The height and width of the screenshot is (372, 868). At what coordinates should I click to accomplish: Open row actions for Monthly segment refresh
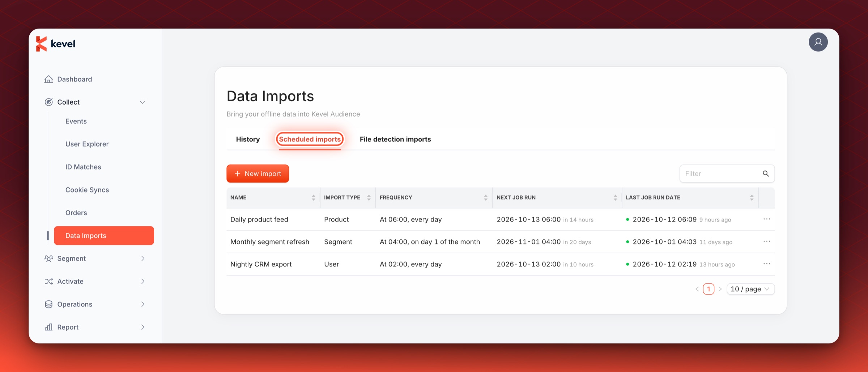pyautogui.click(x=767, y=241)
